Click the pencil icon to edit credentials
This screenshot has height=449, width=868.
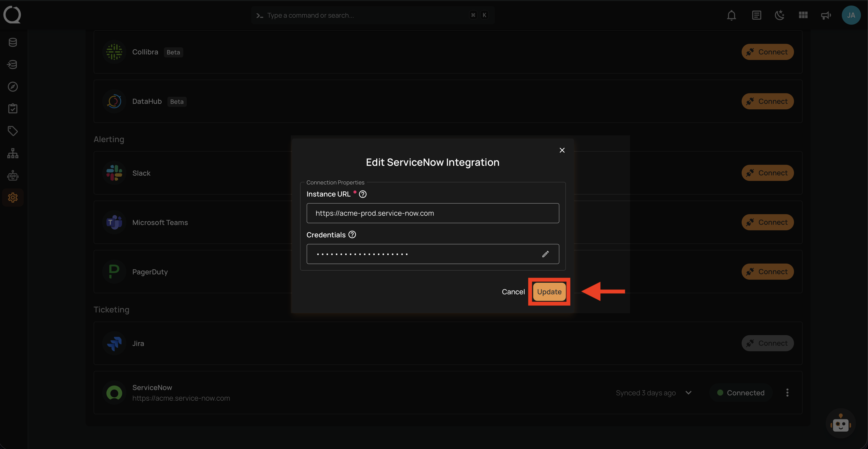546,254
